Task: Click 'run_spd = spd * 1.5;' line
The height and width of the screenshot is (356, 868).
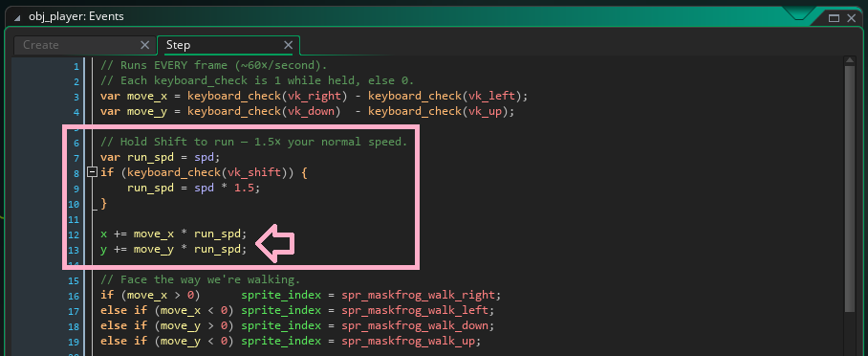Action: coord(194,188)
